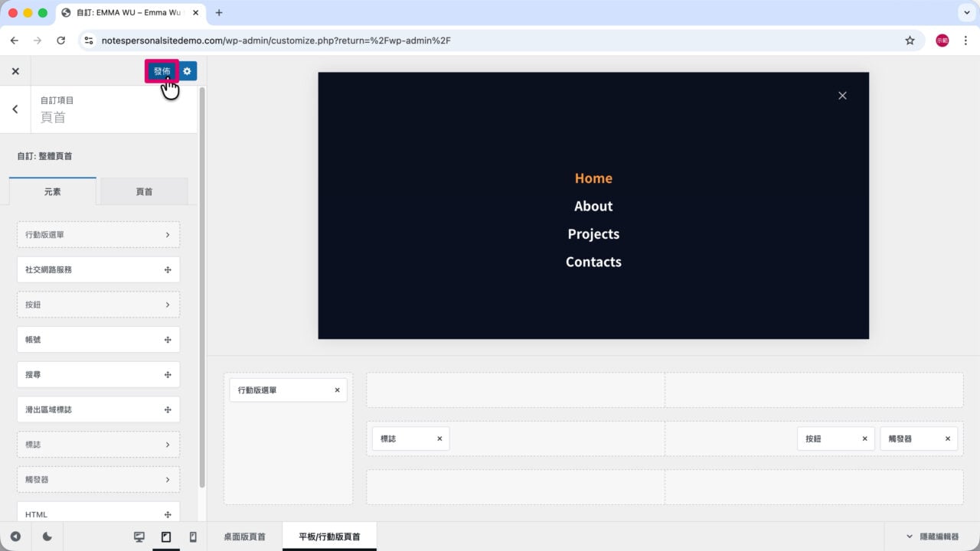Close the mobile menu overlay in preview
Viewport: 980px width, 551px height.
click(842, 96)
